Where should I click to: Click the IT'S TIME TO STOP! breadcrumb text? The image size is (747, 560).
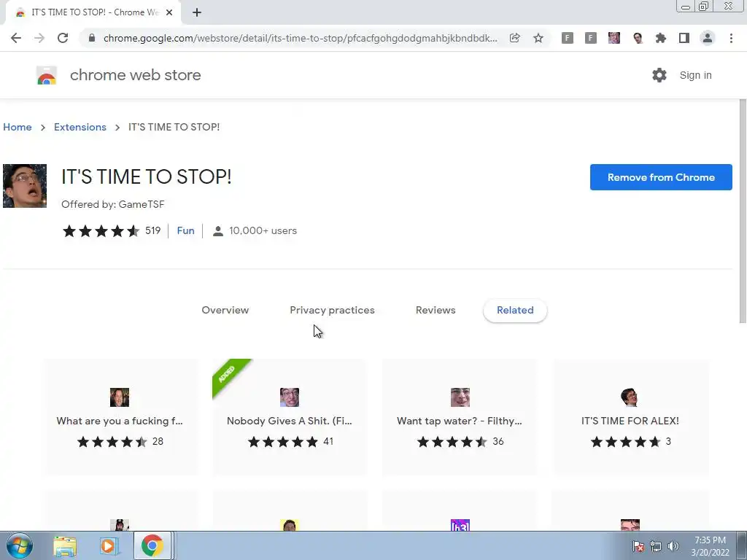point(174,127)
